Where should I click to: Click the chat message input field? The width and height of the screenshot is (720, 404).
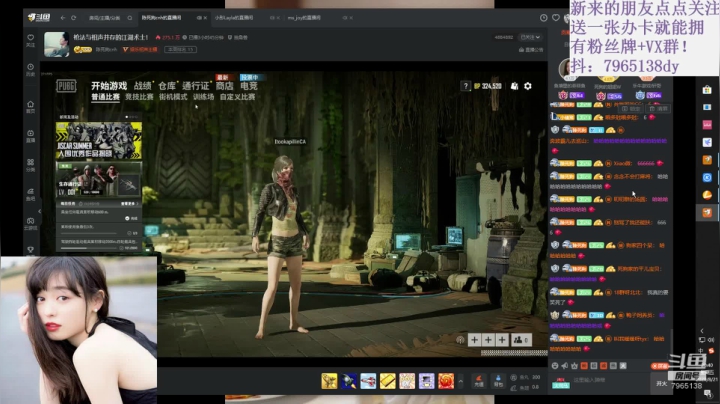(x=611, y=380)
